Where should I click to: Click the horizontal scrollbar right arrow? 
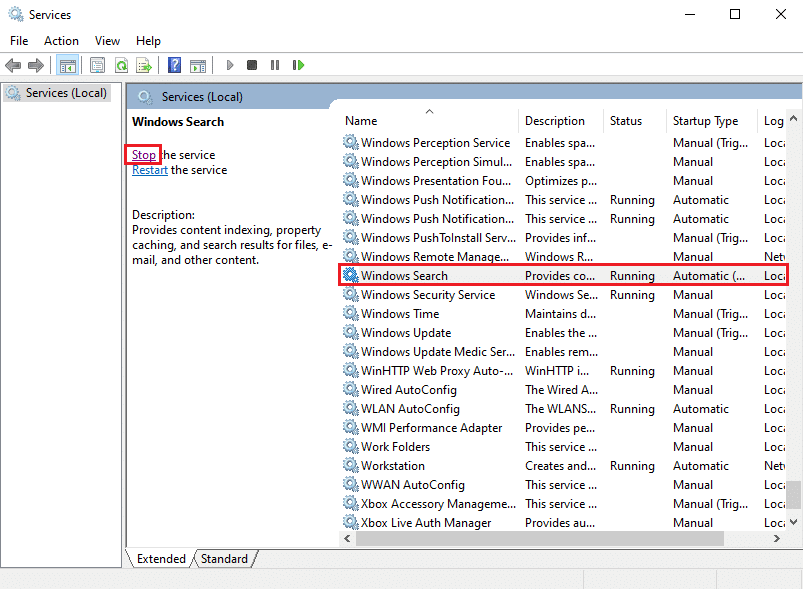pos(777,538)
